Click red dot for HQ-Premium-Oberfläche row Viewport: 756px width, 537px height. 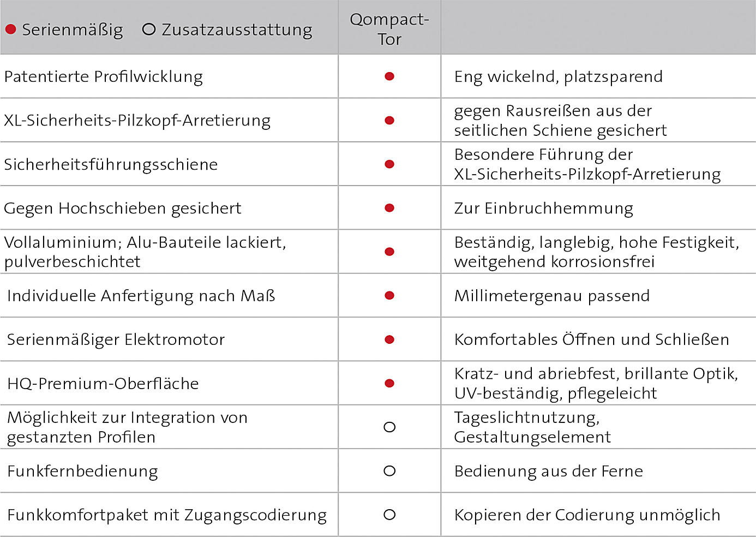point(389,383)
